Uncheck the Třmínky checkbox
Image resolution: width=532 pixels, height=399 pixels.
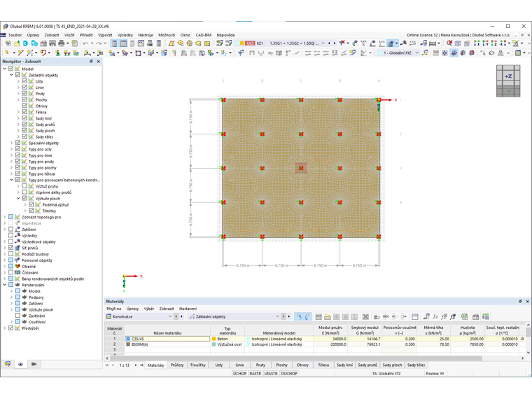31,211
